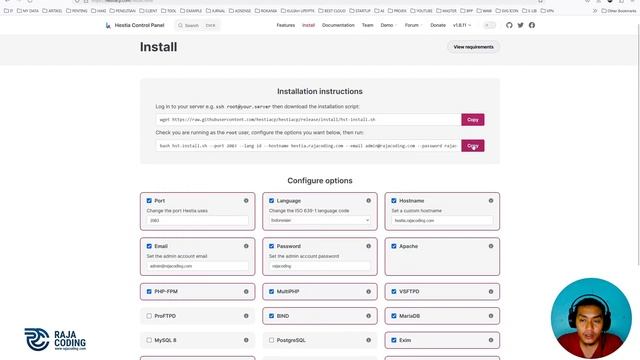Uncheck the Hostname checkbox
640x360 pixels.
tap(394, 201)
